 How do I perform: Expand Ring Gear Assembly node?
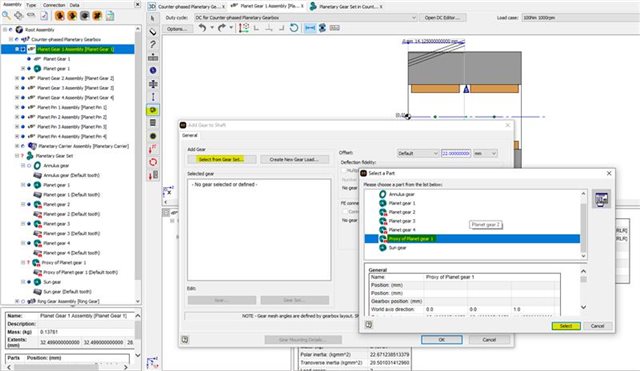(x=17, y=301)
